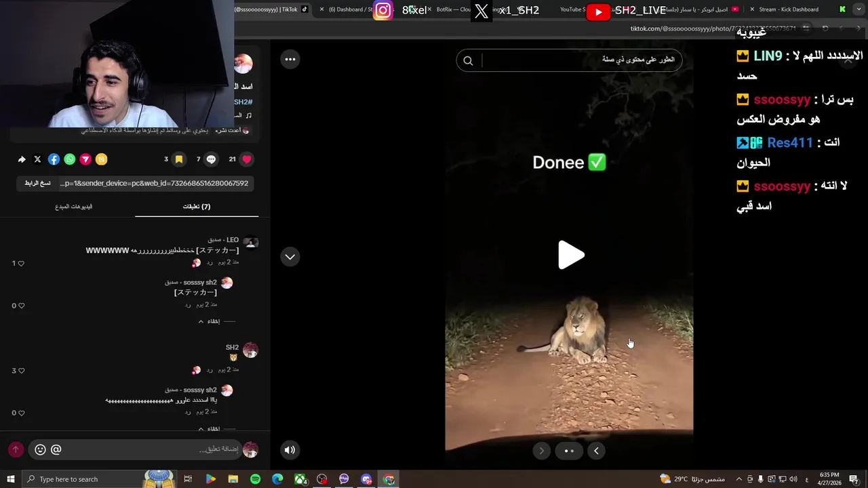Open comments via speech bubble icon

coord(211,159)
